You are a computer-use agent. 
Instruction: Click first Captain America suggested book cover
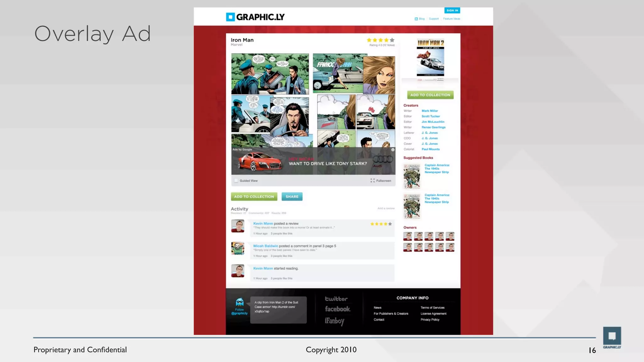click(x=412, y=176)
